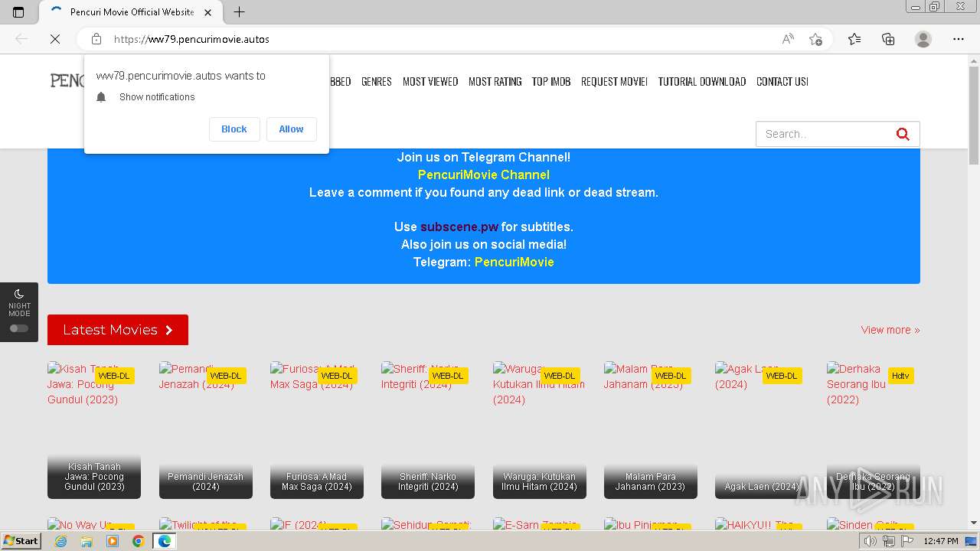Open the PencuriMovie Channel link
The width and height of the screenshot is (980, 551).
click(484, 174)
